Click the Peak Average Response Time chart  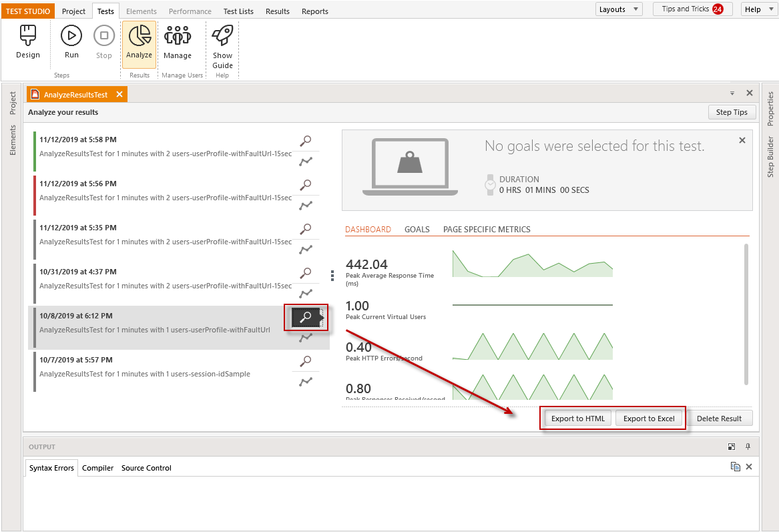click(x=532, y=263)
